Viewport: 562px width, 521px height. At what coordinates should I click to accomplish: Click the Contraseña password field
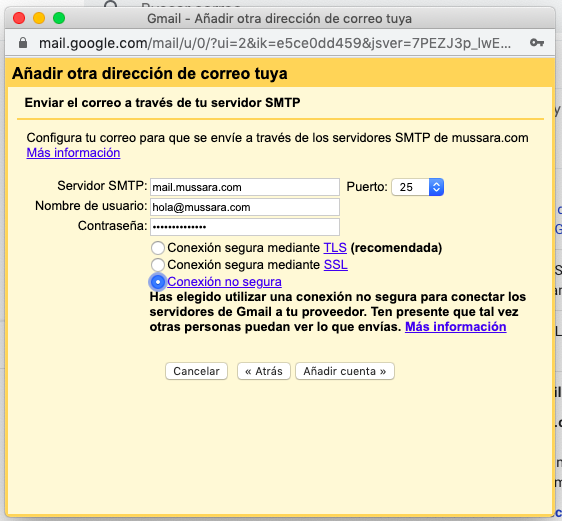click(245, 227)
